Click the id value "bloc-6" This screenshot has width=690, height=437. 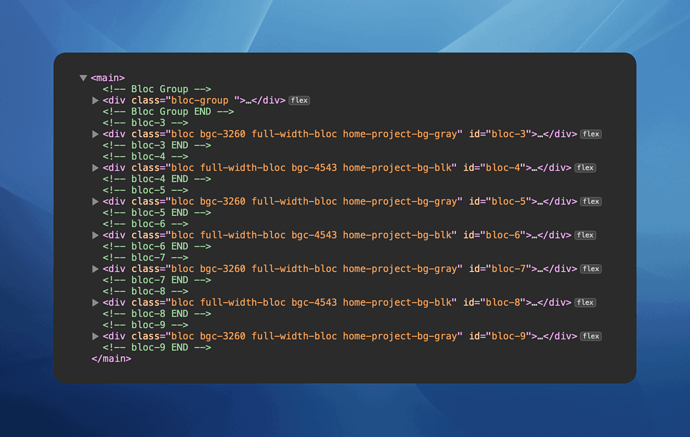click(503, 235)
